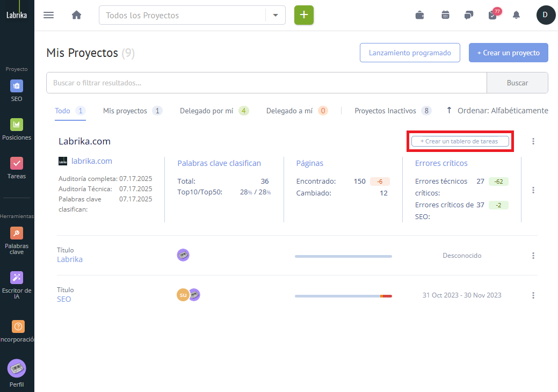Open options menu beside project statistics

click(533, 190)
